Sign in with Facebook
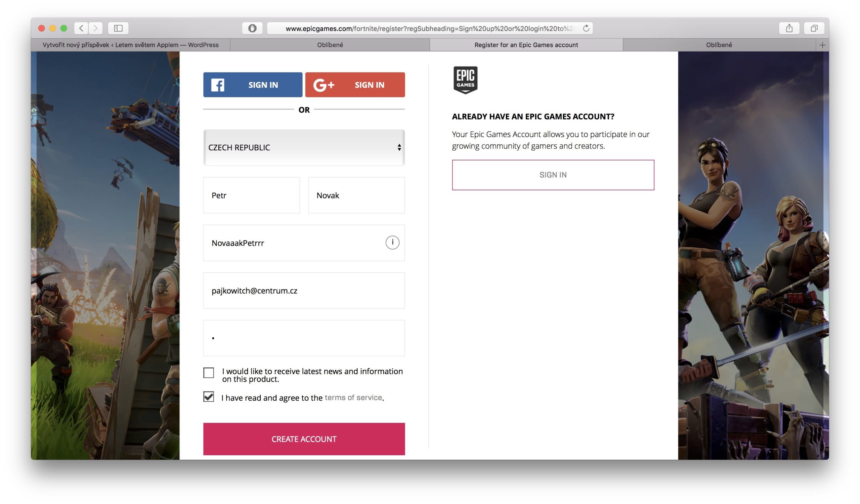Viewport: 860px width, 504px height. 253,85
